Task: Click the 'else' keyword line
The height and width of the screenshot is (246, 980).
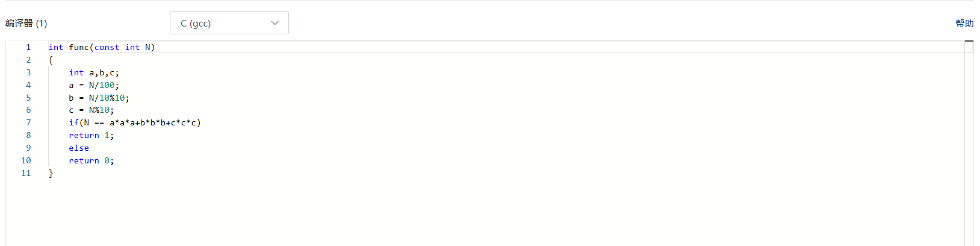Action: (79, 148)
